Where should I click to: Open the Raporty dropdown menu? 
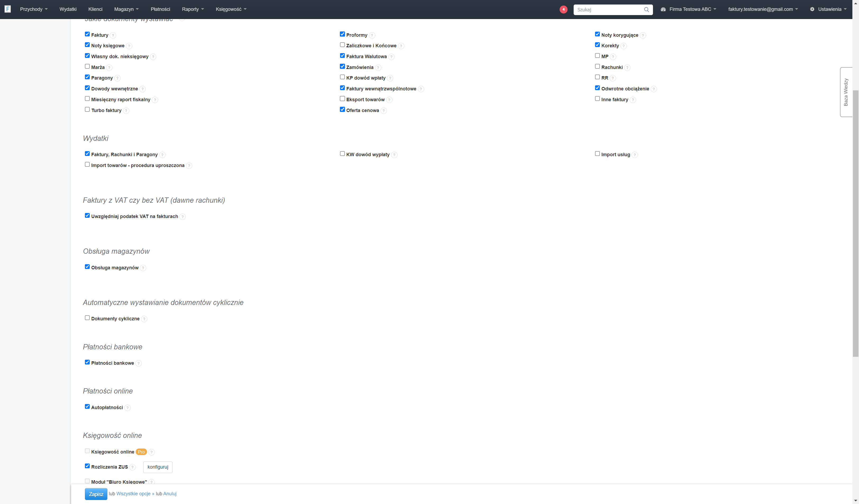click(193, 9)
